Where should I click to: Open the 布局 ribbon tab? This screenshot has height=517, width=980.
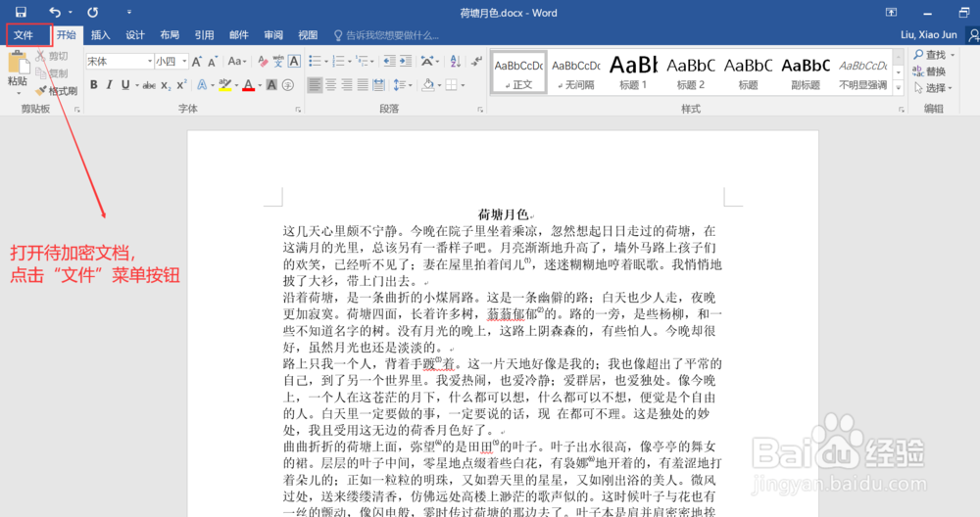(169, 35)
